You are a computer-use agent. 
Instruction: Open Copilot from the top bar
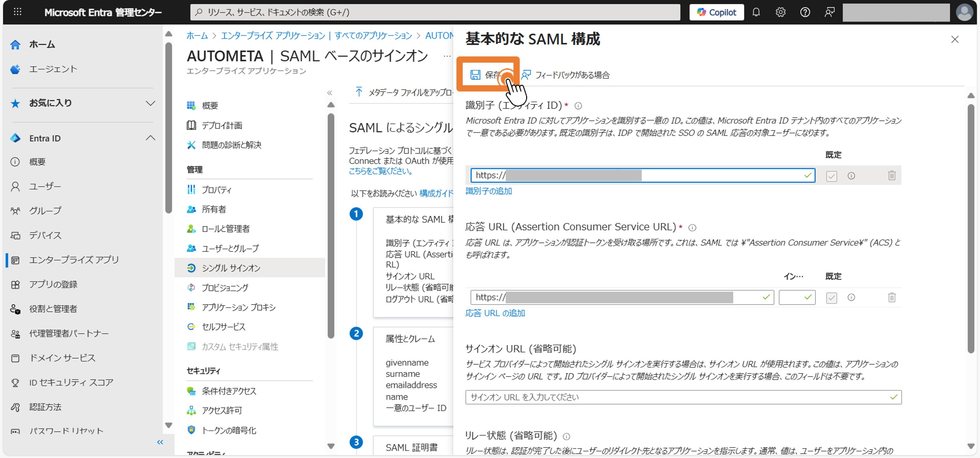click(716, 12)
